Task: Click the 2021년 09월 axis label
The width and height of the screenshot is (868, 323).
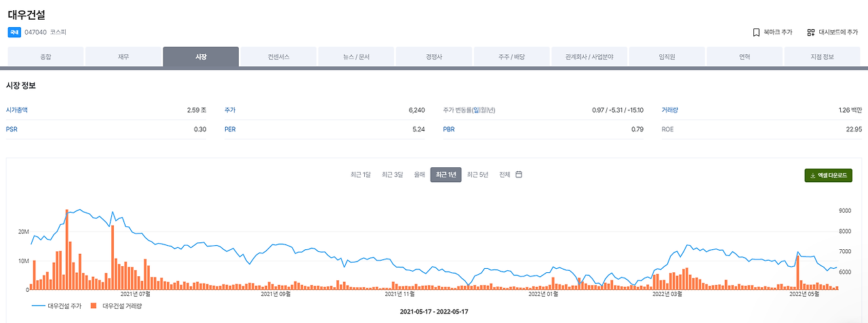Action: click(x=275, y=294)
